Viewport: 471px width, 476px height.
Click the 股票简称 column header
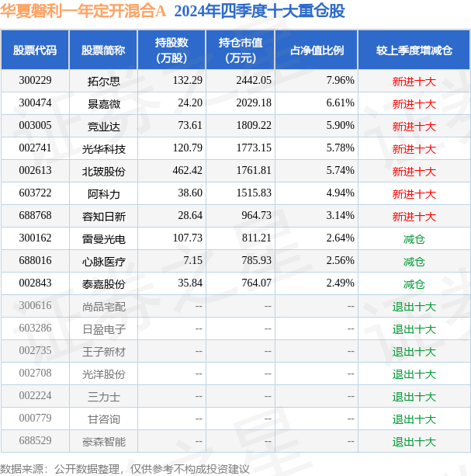pyautogui.click(x=103, y=50)
